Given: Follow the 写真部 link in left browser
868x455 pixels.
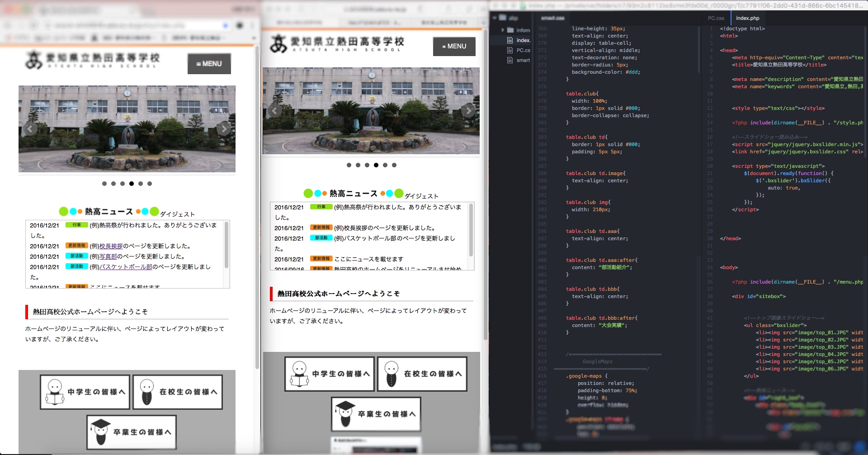Looking at the screenshot, I should (x=108, y=256).
